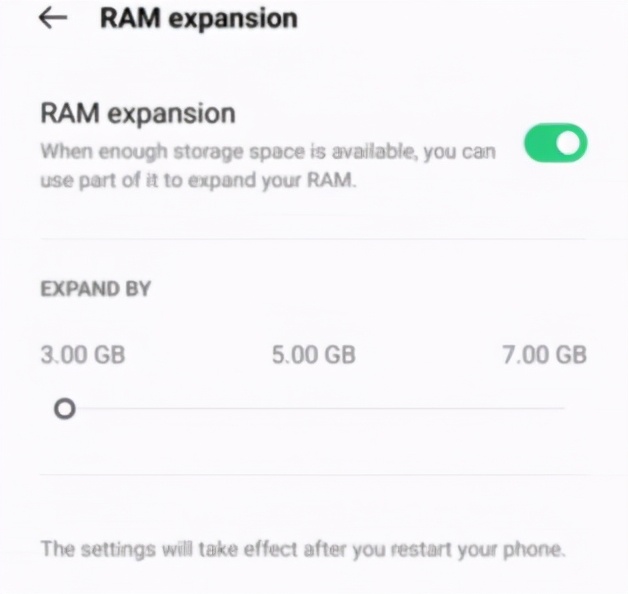This screenshot has height=594, width=628.
Task: Go back using the left arrow
Action: point(52,18)
